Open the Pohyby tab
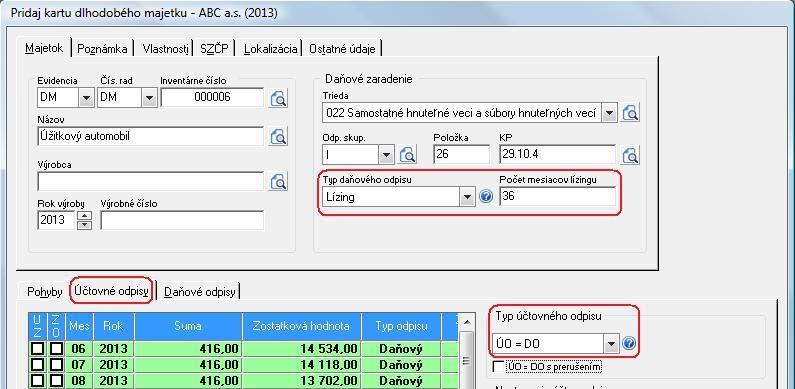 [x=45, y=292]
